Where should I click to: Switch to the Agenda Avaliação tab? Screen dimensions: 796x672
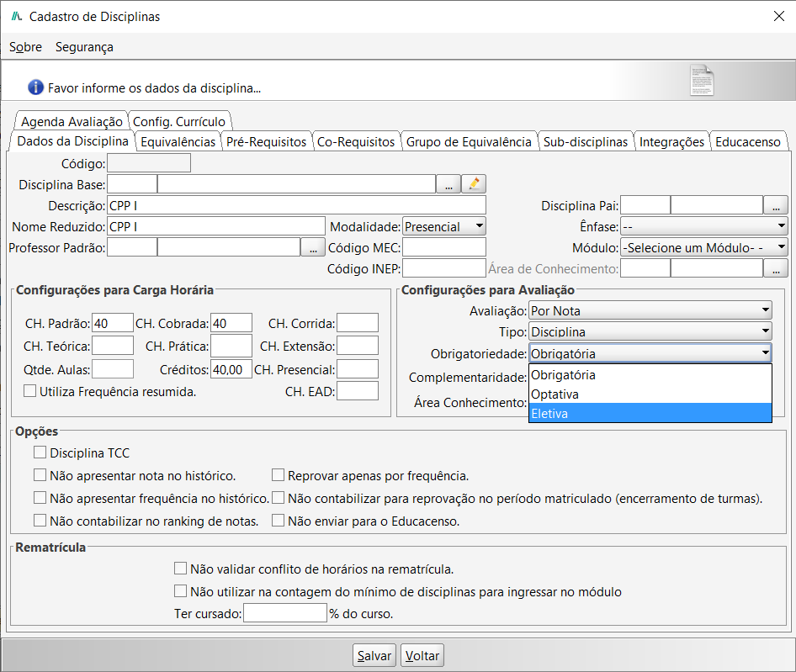[72, 121]
